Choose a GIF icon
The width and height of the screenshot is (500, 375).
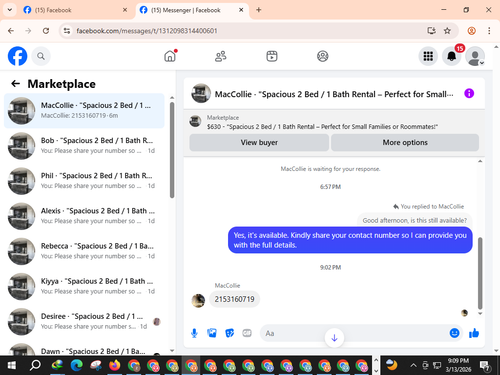[247, 333]
